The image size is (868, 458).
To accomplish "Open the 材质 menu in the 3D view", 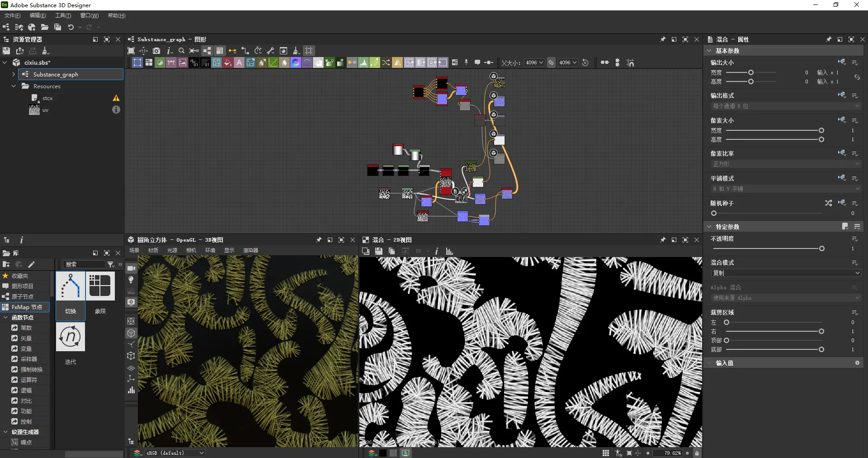I will [153, 250].
